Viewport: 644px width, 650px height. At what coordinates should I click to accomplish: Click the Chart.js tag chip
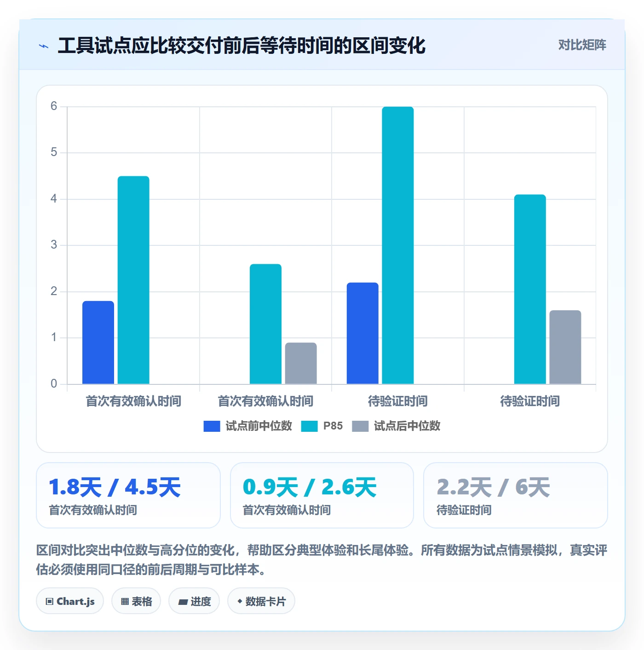[x=70, y=601]
